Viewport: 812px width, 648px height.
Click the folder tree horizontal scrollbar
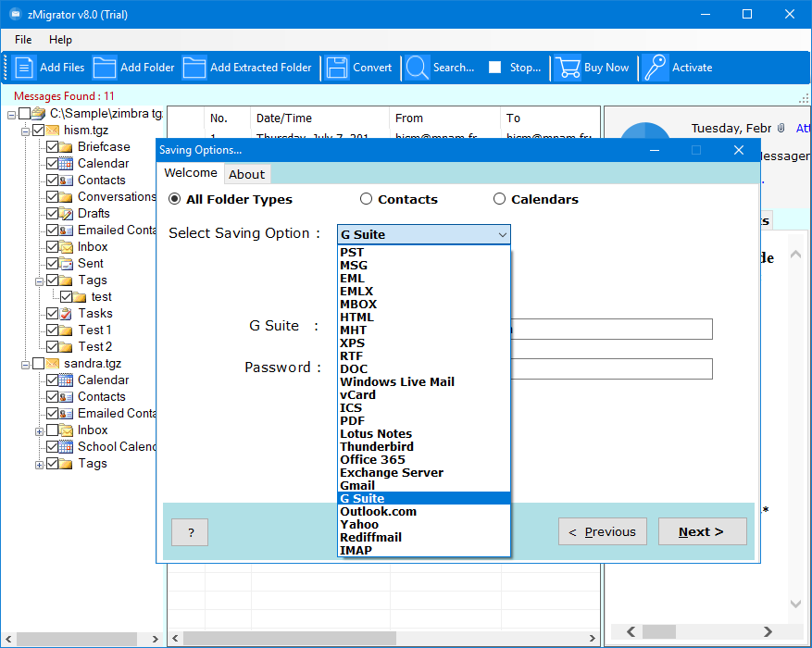[x=81, y=639]
